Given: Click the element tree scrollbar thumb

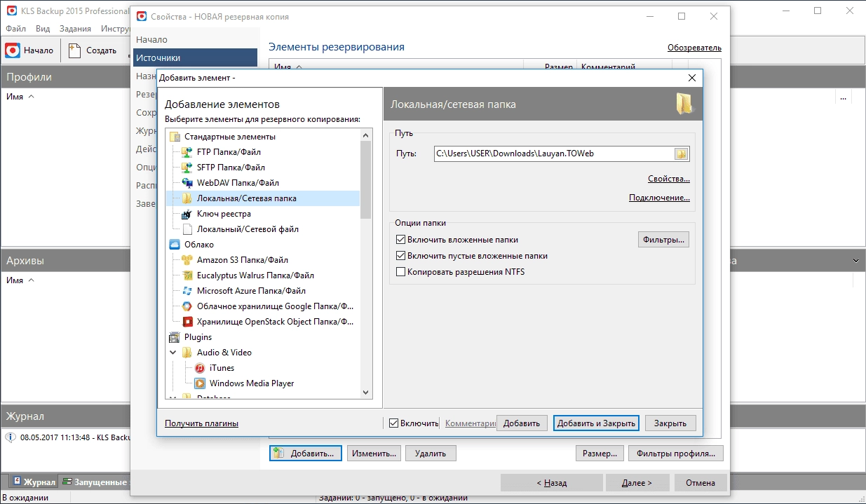Looking at the screenshot, I should coord(365,181).
